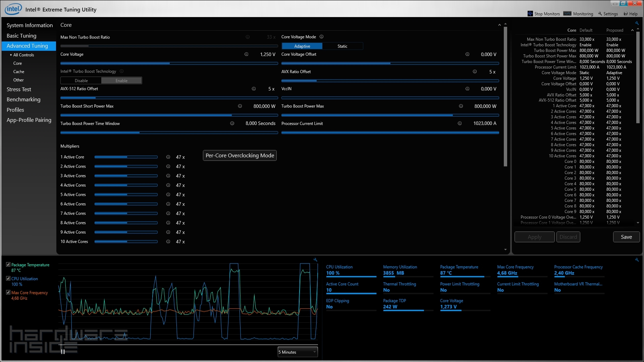Screen dimensions: 644x362
Task: Click info icon for Core Voltage
Action: (x=246, y=54)
